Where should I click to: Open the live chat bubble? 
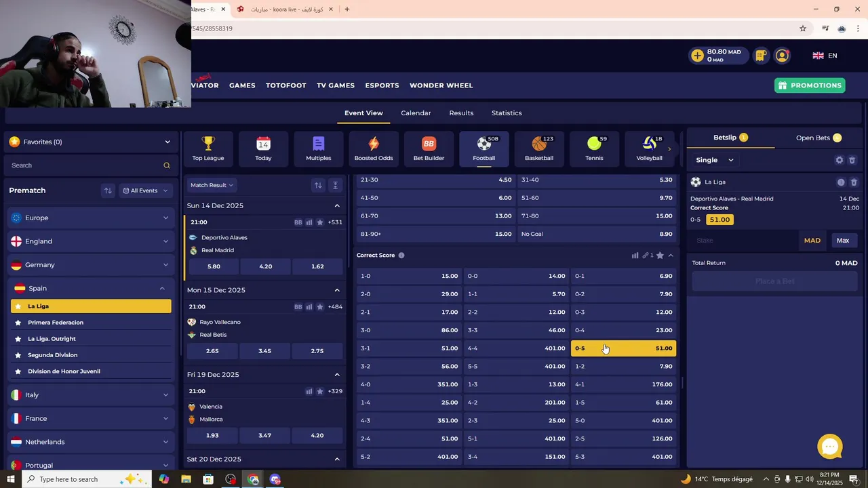tap(830, 447)
